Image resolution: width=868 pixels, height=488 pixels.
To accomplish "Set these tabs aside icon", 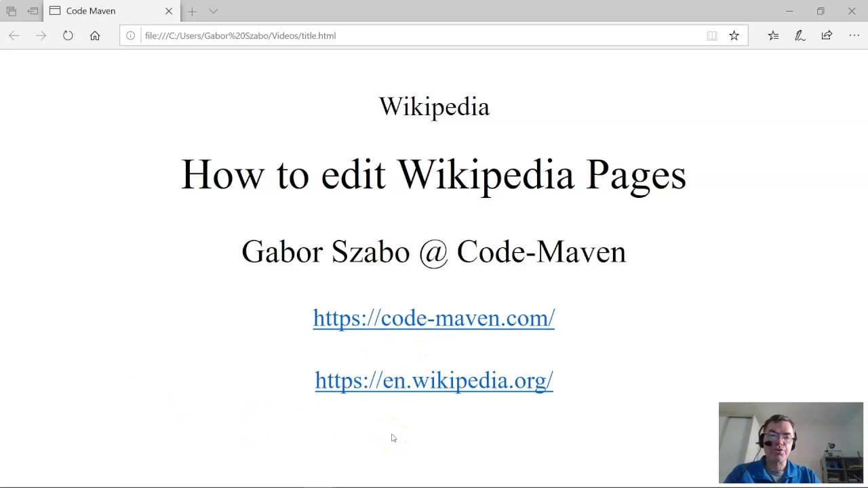I will [x=33, y=11].
